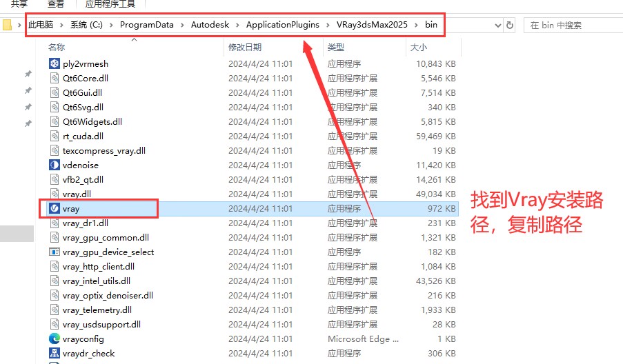Screen dimensions: 623x364
Task: Select the vdenoise file name
Action: (x=81, y=165)
